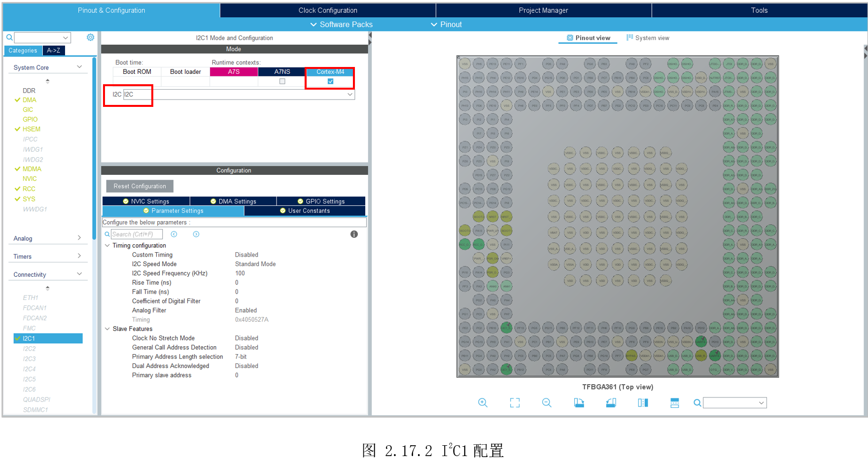Switch to System view
Image resolution: width=868 pixels, height=462 pixels.
click(x=648, y=38)
